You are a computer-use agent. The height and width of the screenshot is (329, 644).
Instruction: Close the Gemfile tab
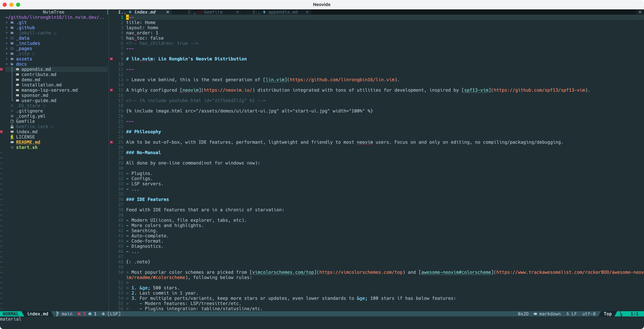click(237, 12)
